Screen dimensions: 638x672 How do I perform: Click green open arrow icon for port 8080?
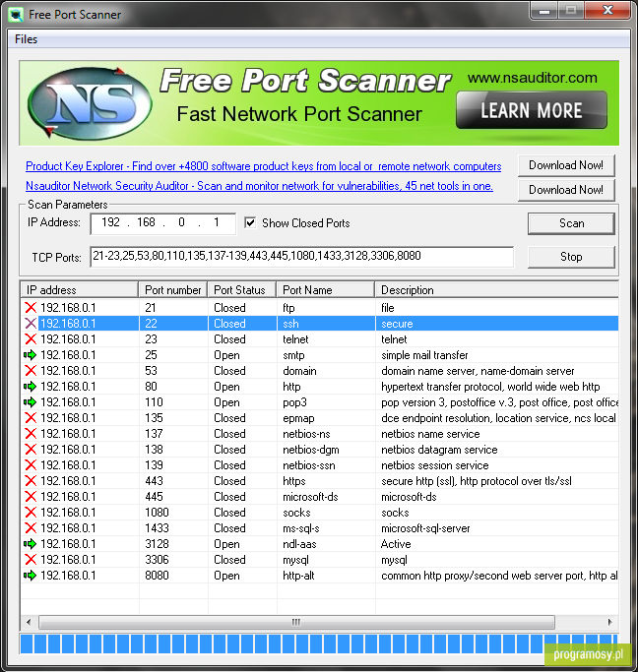30,576
